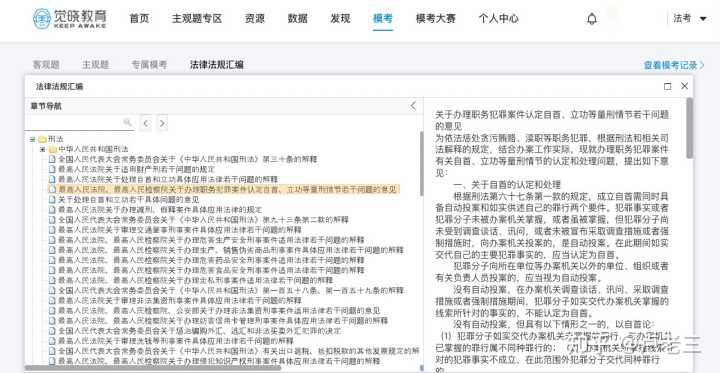Switch to the 专属模考 tab
The image size is (720, 373).
(149, 65)
